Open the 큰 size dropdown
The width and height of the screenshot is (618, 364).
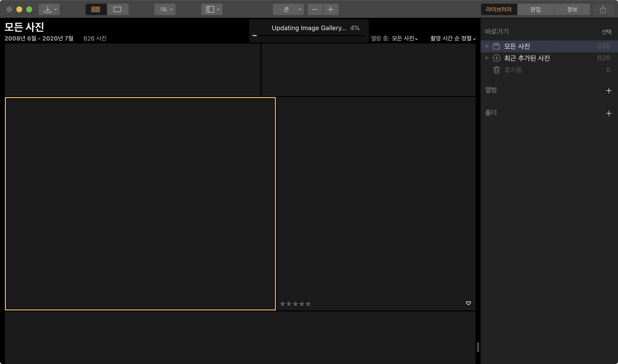[x=289, y=9]
